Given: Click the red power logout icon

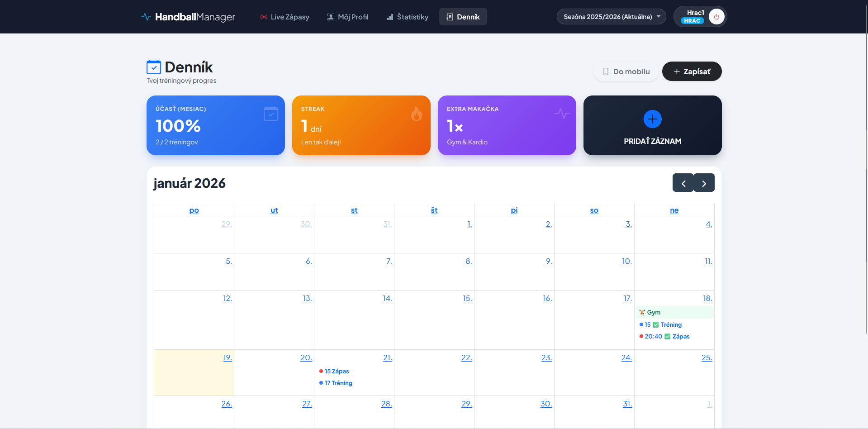Looking at the screenshot, I should 716,17.
